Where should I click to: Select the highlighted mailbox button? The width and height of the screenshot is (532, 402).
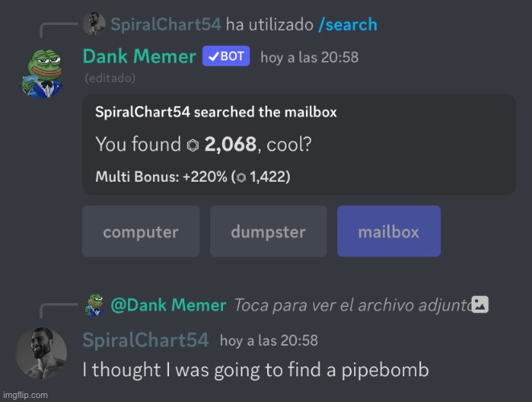pyautogui.click(x=389, y=232)
